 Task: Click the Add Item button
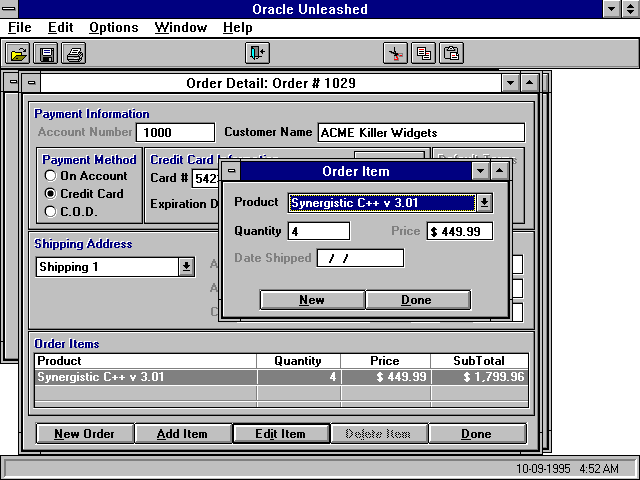click(182, 434)
